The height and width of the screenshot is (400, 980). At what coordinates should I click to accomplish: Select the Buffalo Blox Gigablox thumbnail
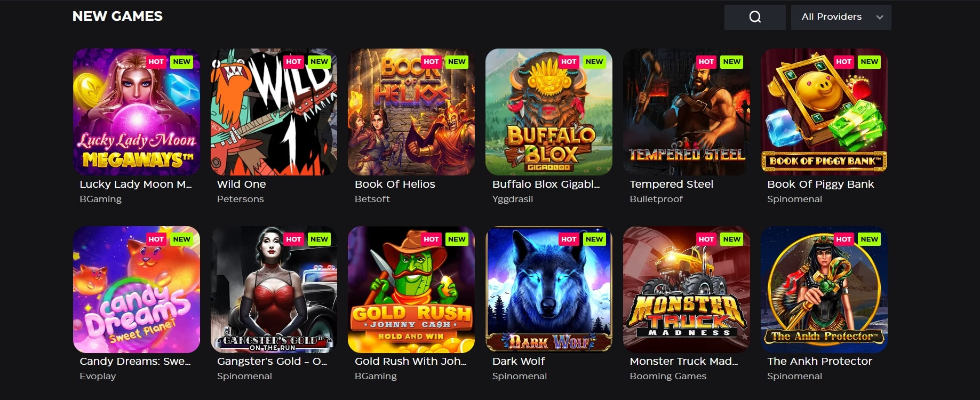point(549,112)
